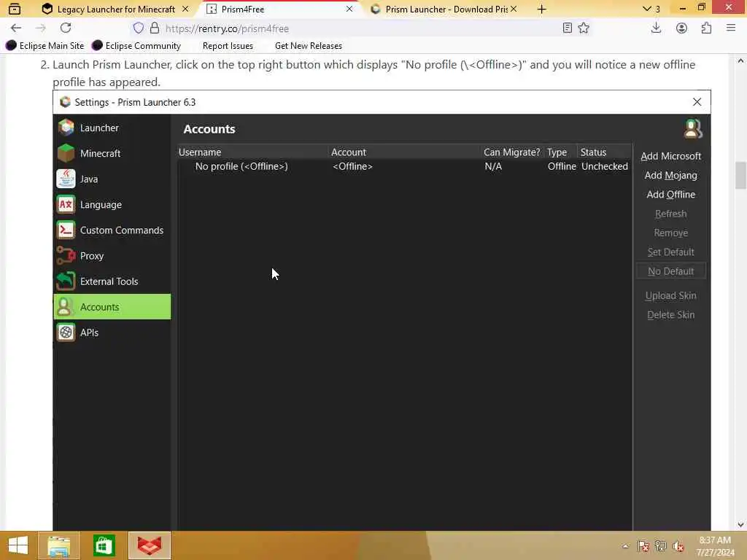This screenshot has height=560, width=747.
Task: Open the extensions puzzle icon
Action: [x=706, y=28]
